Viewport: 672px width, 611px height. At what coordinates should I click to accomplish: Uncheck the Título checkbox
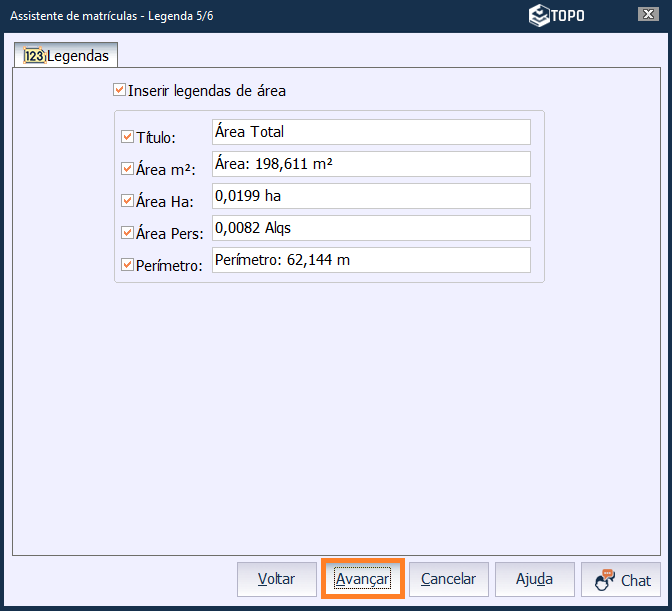click(x=127, y=137)
